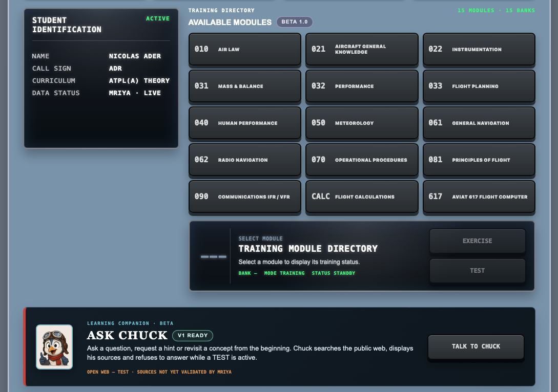Image resolution: width=558 pixels, height=392 pixels.
Task: Click the MODE TRAINING indicator
Action: point(284,273)
